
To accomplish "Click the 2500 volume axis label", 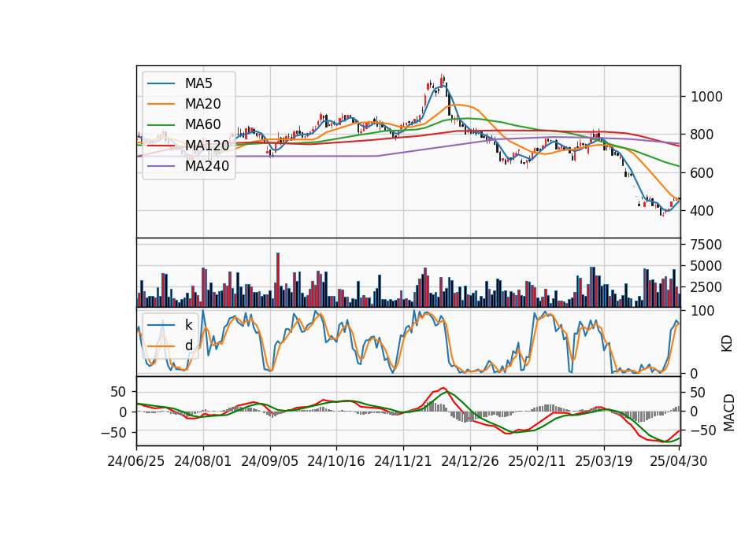I will (706, 287).
